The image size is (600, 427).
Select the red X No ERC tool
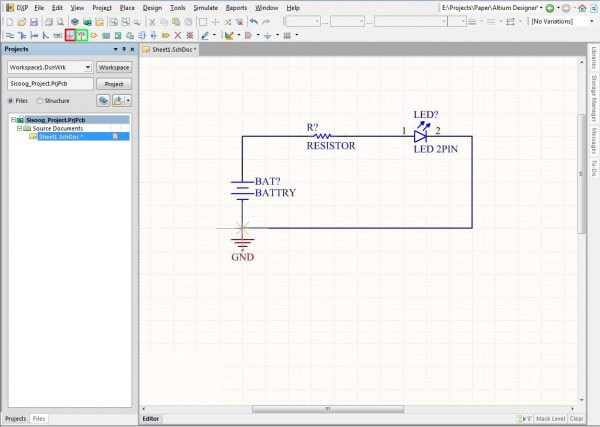pyautogui.click(x=178, y=36)
